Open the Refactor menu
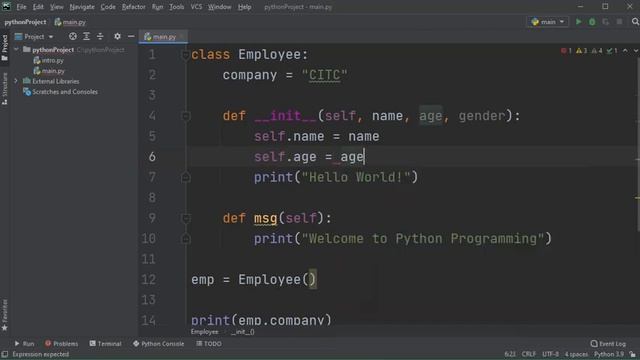The width and height of the screenshot is (640, 360). (133, 7)
